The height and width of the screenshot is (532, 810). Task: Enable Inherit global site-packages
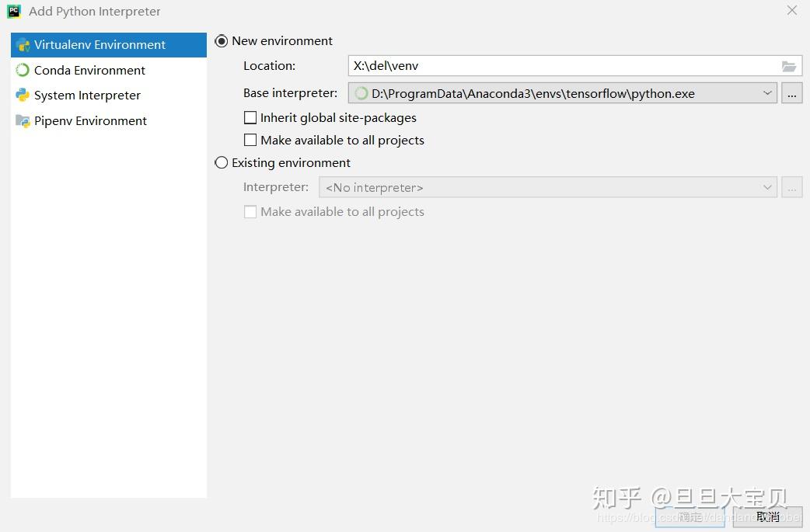coord(250,117)
